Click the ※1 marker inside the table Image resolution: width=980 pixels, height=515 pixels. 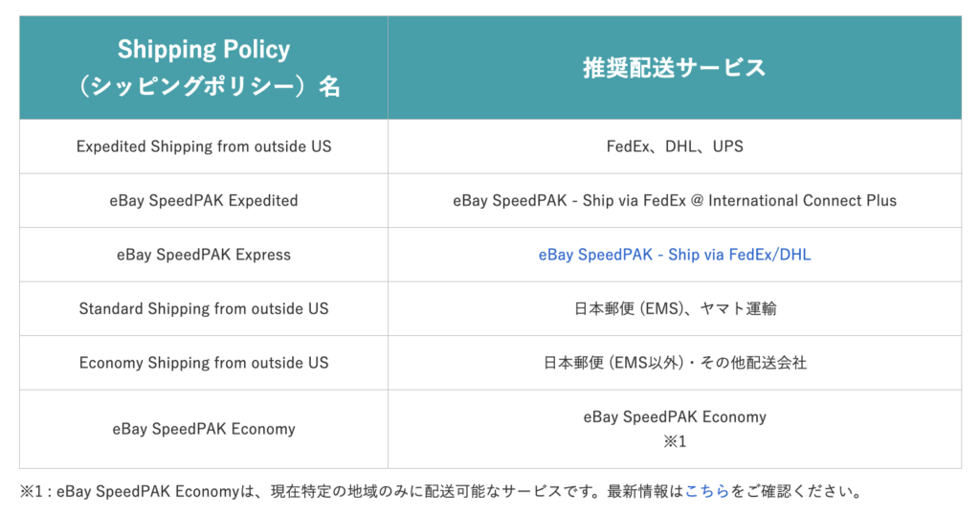[675, 441]
